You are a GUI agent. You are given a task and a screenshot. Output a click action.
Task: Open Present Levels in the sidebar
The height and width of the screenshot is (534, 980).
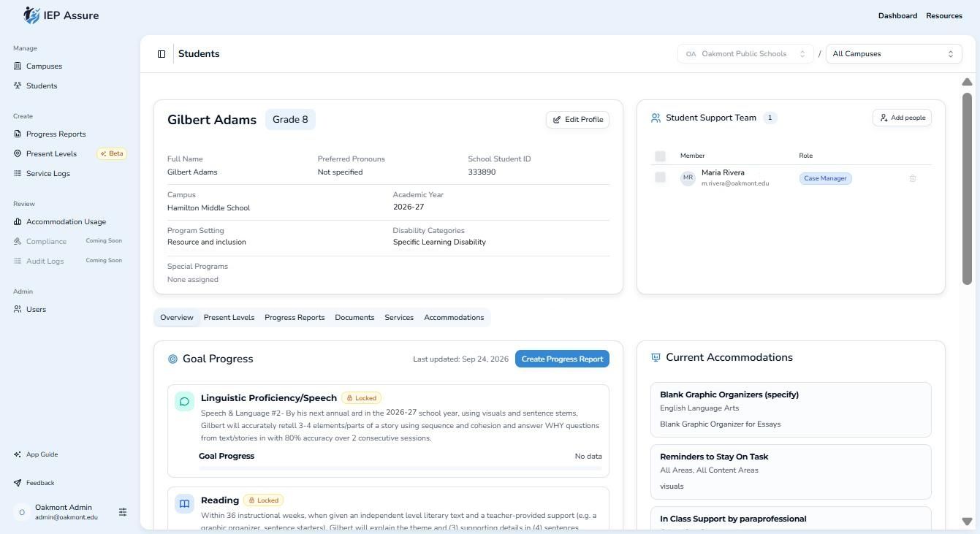pyautogui.click(x=51, y=154)
